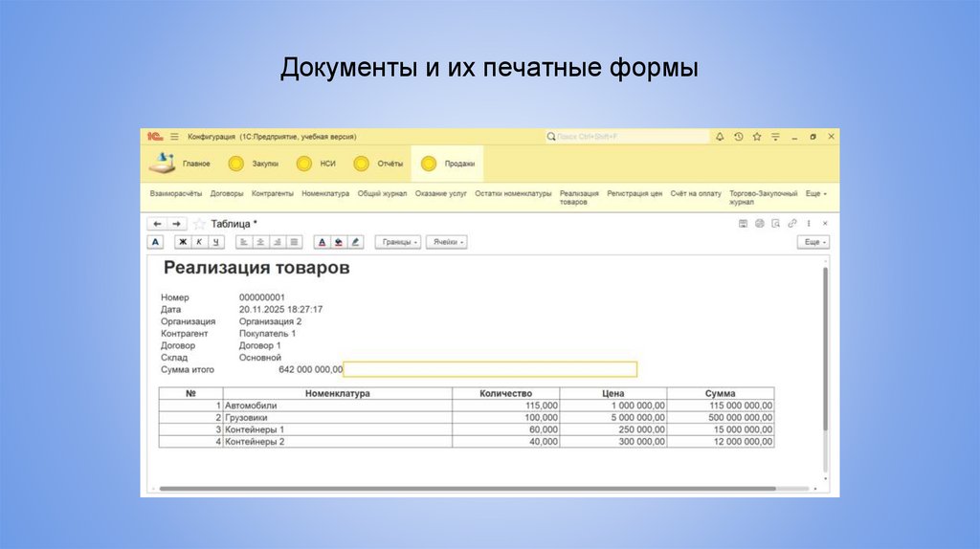
Task: Open Торгово-Закупочный журнал link
Action: [x=763, y=197]
